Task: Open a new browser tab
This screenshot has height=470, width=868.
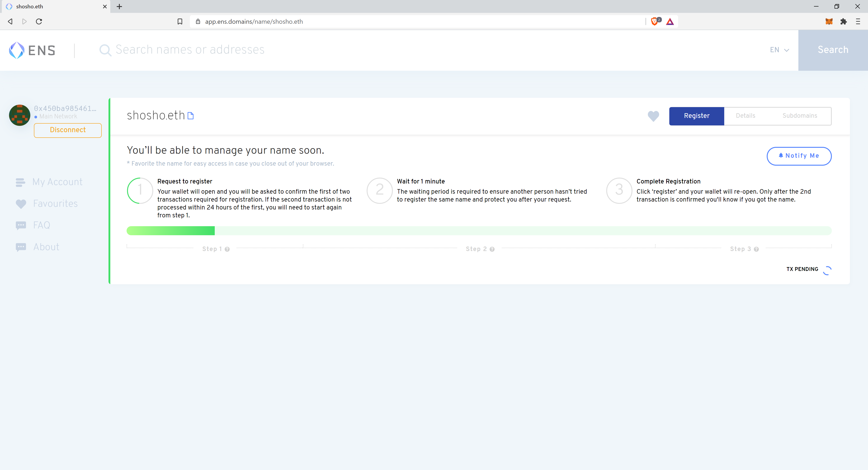Action: 119,6
